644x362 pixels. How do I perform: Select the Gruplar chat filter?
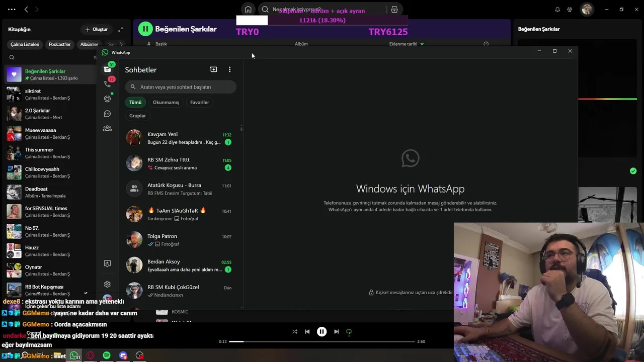[x=137, y=116]
